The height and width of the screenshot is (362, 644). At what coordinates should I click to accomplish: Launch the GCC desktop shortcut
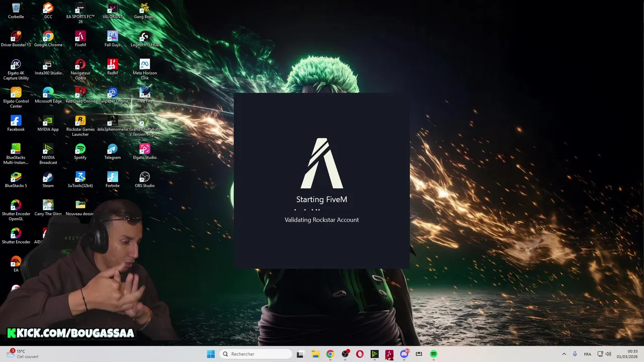[x=48, y=11]
